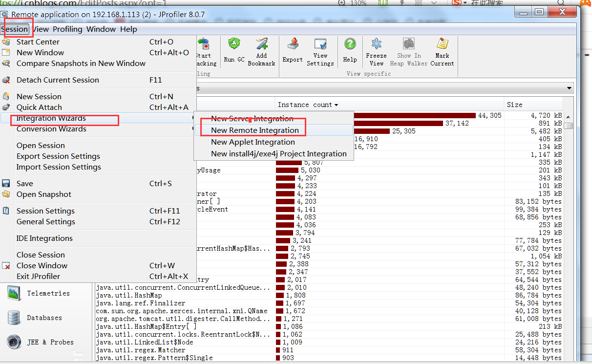
Task: Click the Mark Current toolbar icon
Action: tap(443, 44)
